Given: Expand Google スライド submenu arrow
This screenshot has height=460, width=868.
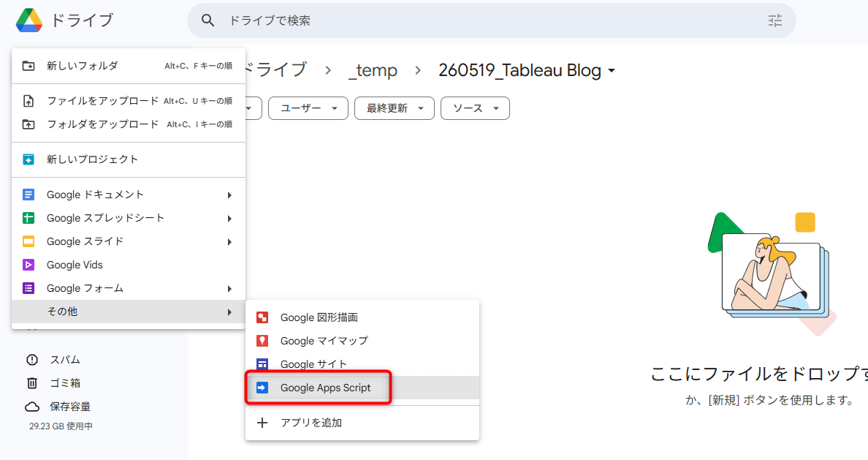Looking at the screenshot, I should [229, 241].
